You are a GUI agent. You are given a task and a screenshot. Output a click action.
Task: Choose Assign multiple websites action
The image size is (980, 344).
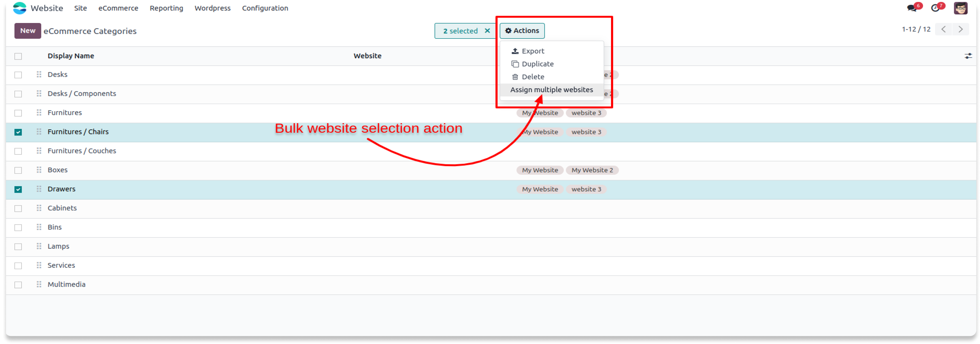pyautogui.click(x=551, y=90)
